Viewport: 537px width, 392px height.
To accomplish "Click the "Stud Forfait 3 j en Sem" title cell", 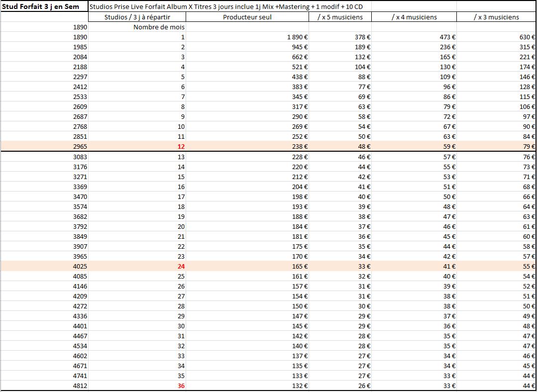I will point(44,7).
